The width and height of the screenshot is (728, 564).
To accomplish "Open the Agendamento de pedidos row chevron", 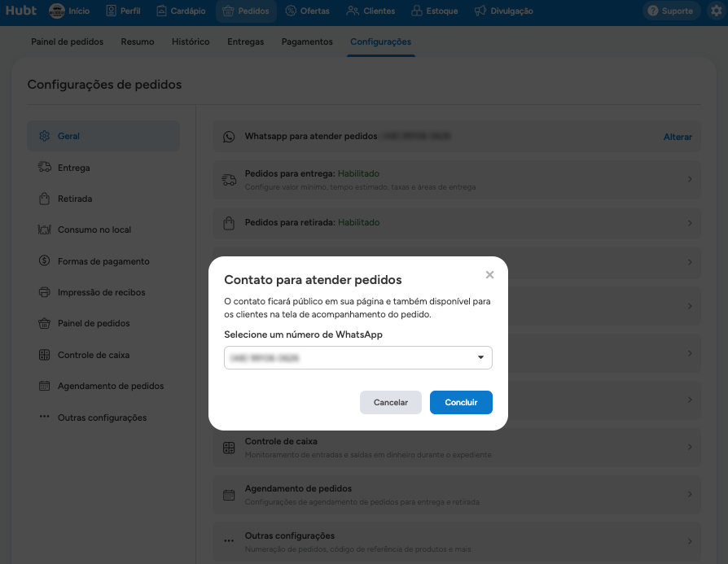I will coord(690,494).
